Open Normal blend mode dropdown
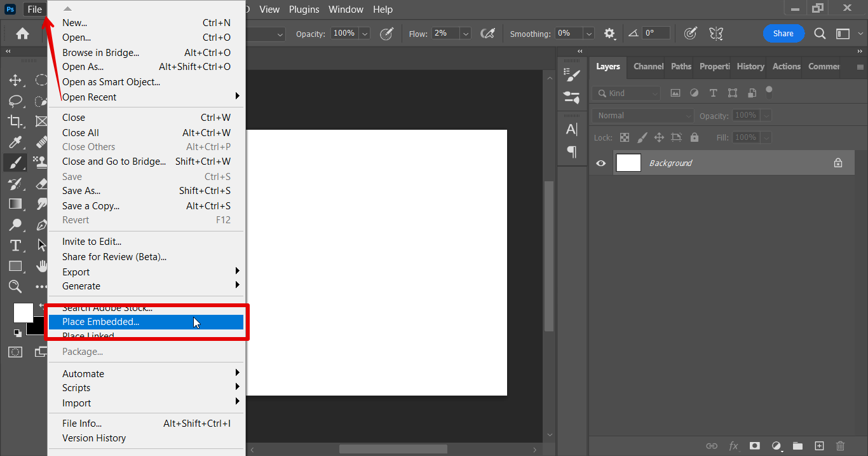 [642, 116]
